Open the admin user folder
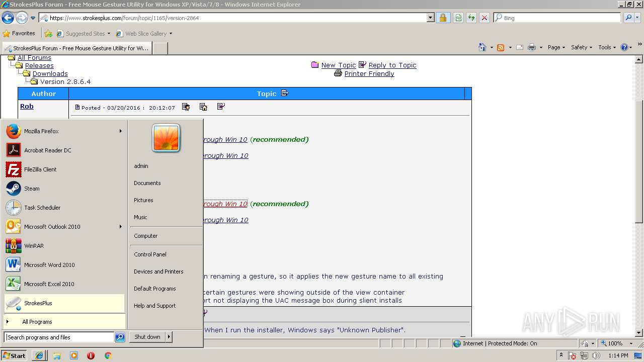This screenshot has height=362, width=644. click(x=141, y=166)
